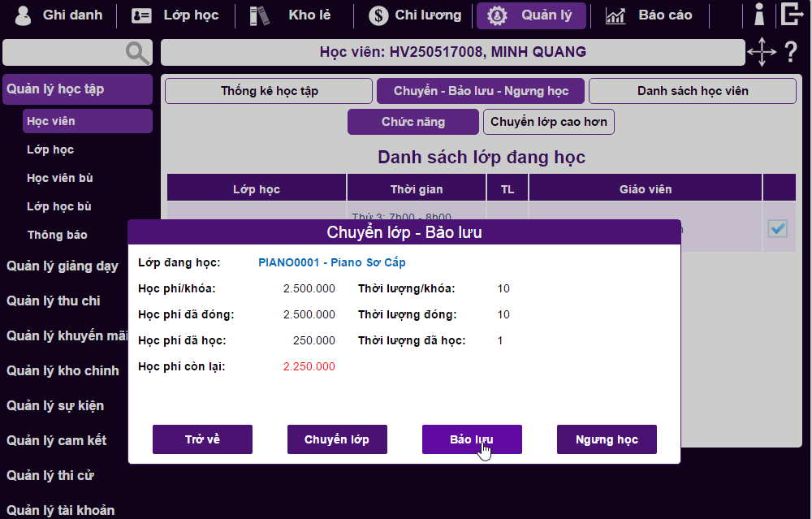
Task: Click inside the search input field
Action: (63, 53)
